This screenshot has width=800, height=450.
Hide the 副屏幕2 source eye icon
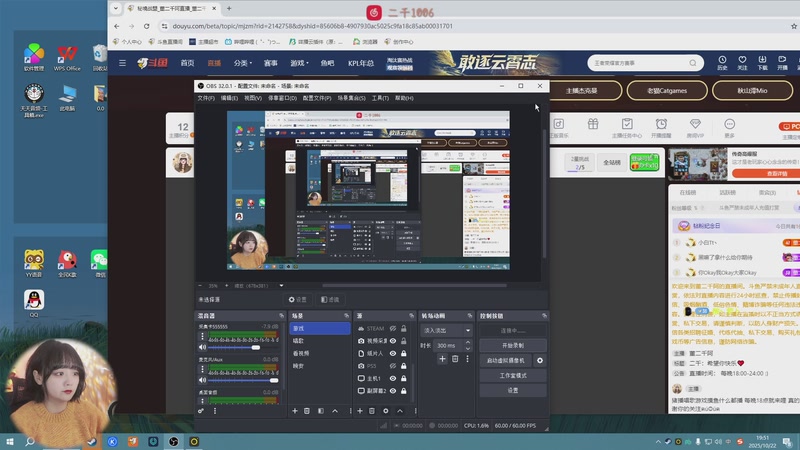[x=393, y=391]
